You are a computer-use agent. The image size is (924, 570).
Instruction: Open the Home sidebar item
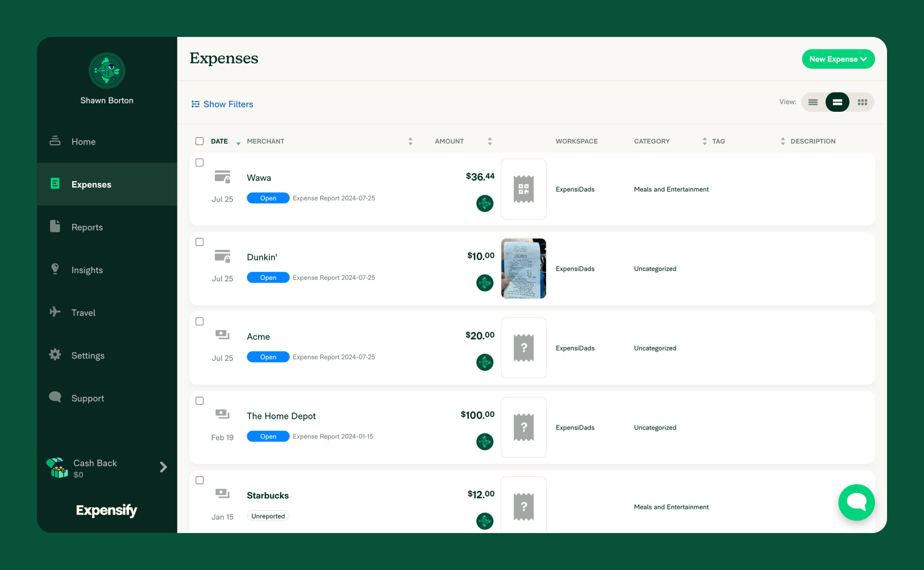(107, 141)
